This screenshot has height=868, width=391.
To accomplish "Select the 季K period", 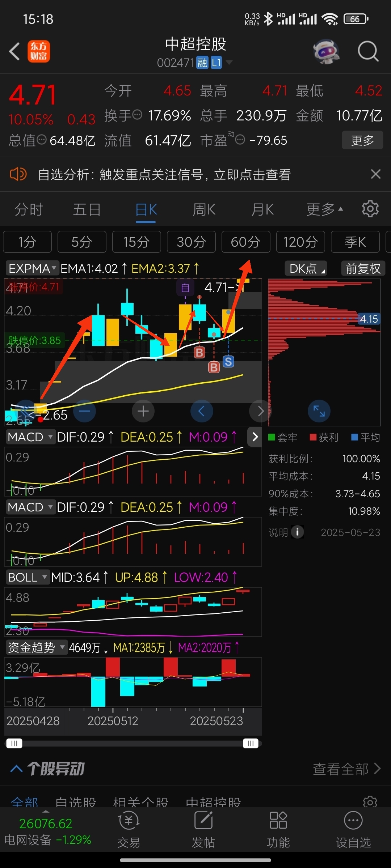I will point(355,242).
